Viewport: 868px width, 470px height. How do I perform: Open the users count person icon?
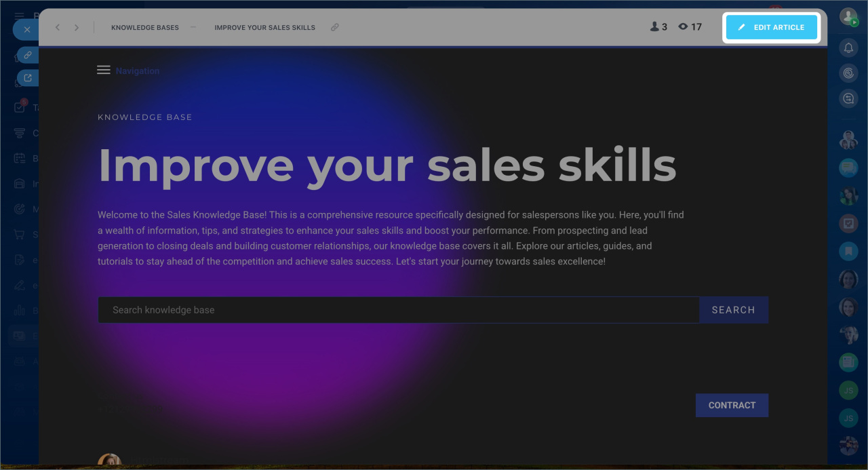(x=654, y=27)
